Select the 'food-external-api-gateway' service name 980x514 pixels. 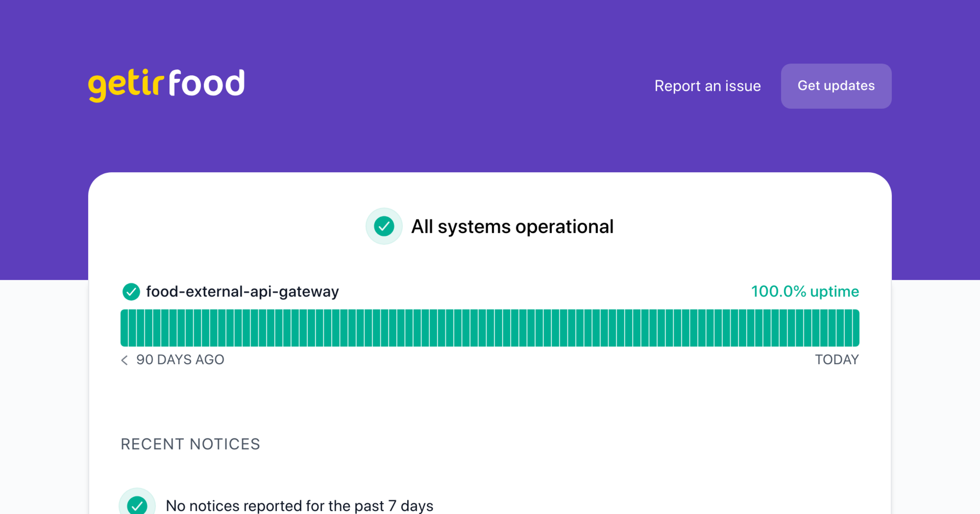pyautogui.click(x=243, y=291)
